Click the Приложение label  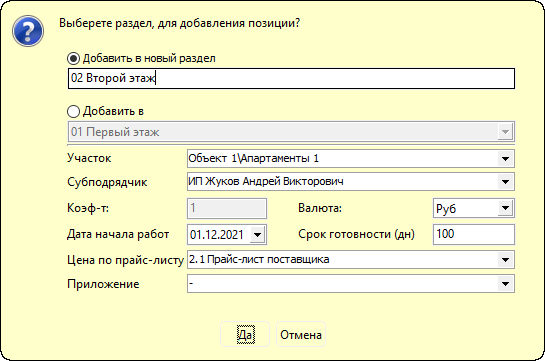point(103,284)
